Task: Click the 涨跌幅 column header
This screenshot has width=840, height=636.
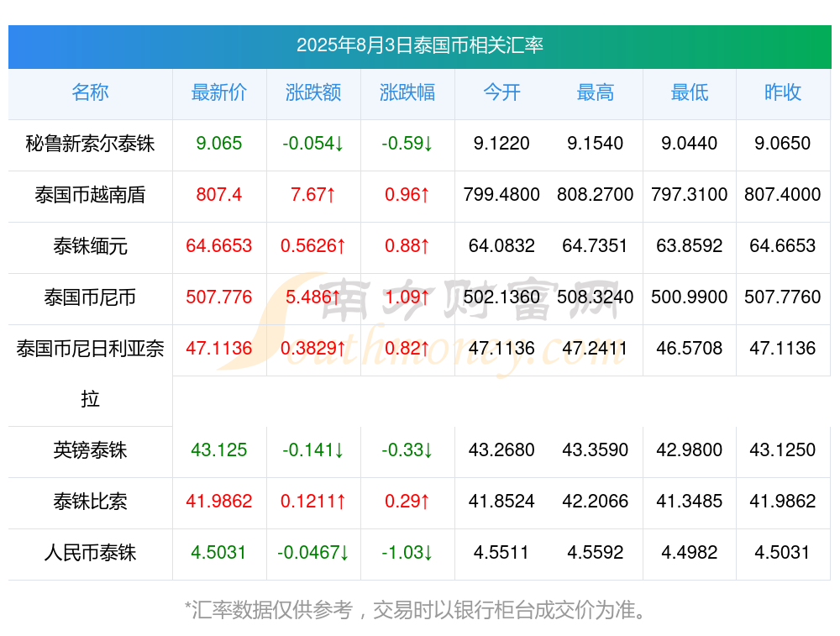Action: point(407,92)
